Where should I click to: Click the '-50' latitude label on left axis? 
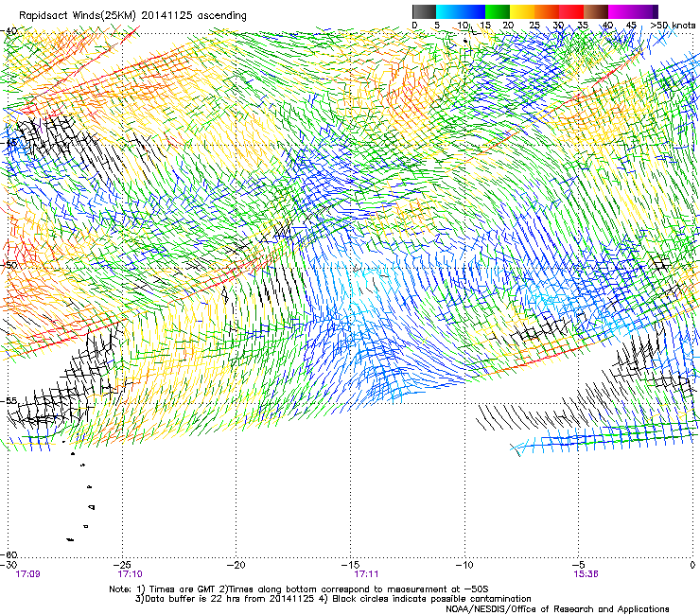coord(9,265)
